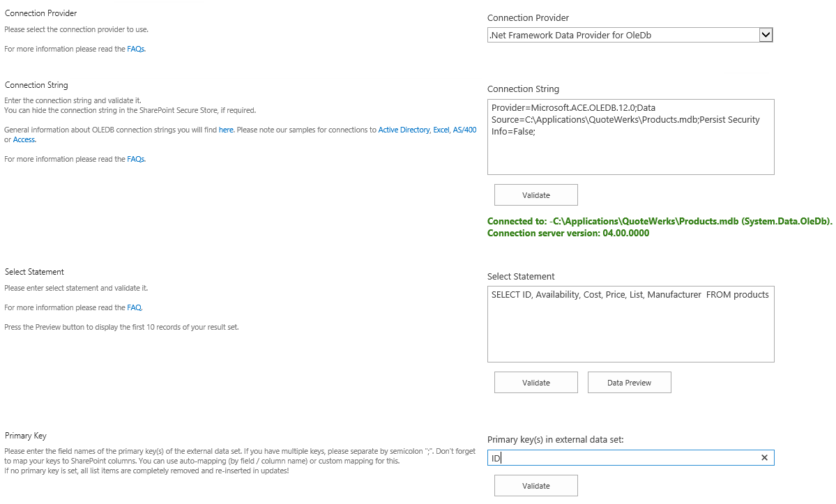The image size is (836, 504).
Task: Open the Access connection sample link
Action: [24, 140]
